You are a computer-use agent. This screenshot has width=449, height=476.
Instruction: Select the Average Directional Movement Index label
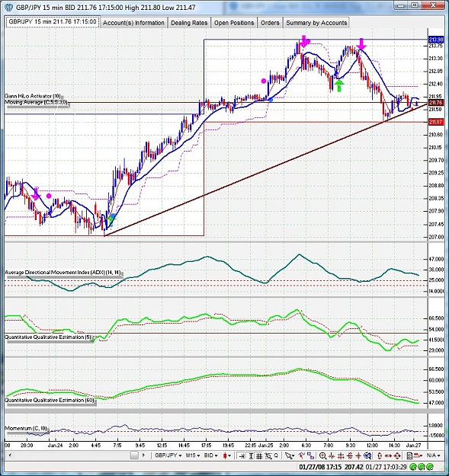pos(63,273)
